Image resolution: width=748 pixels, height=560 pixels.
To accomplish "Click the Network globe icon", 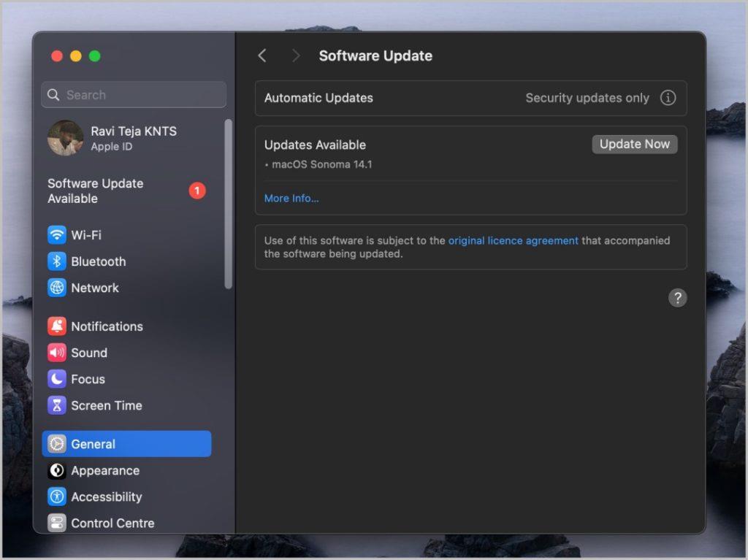I will pyautogui.click(x=57, y=288).
